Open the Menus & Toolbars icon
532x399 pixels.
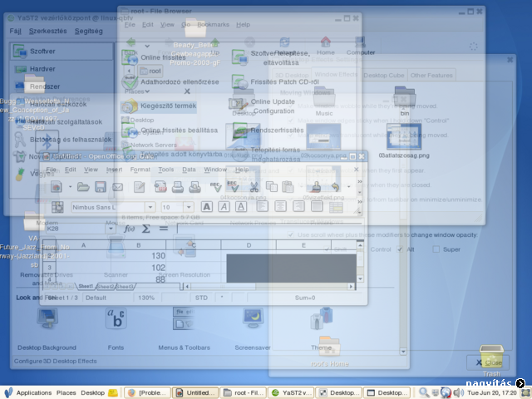pos(184,320)
